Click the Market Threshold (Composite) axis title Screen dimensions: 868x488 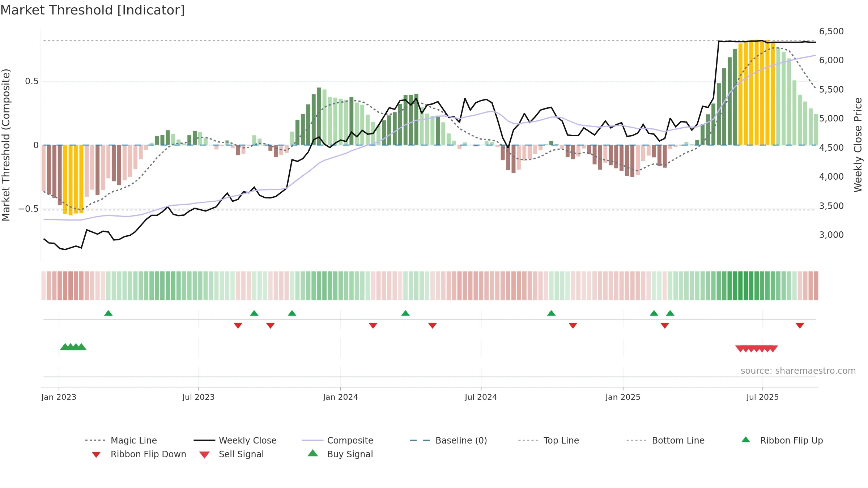click(6, 145)
